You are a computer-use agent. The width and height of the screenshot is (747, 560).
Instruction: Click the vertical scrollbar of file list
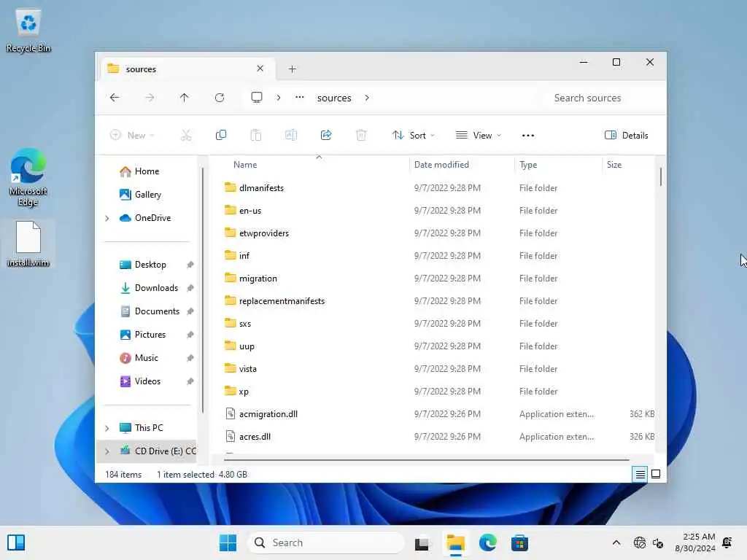click(660, 176)
